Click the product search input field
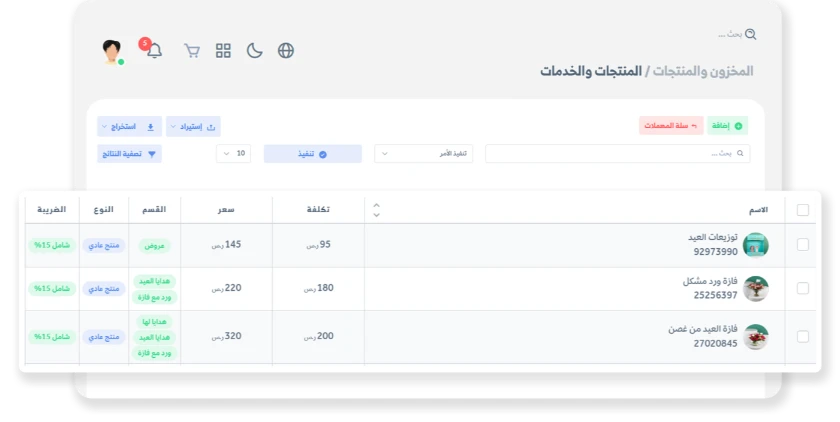Viewport: 840px width, 422px height. (617, 154)
